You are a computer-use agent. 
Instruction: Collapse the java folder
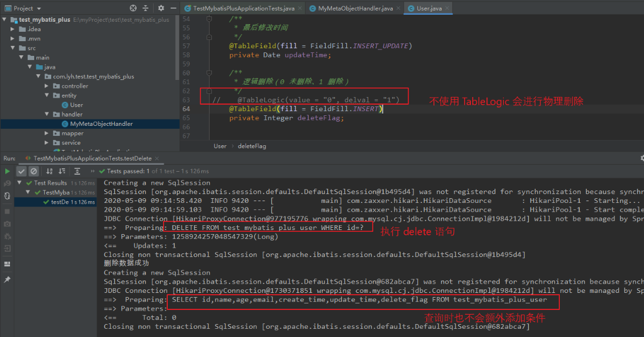29,67
